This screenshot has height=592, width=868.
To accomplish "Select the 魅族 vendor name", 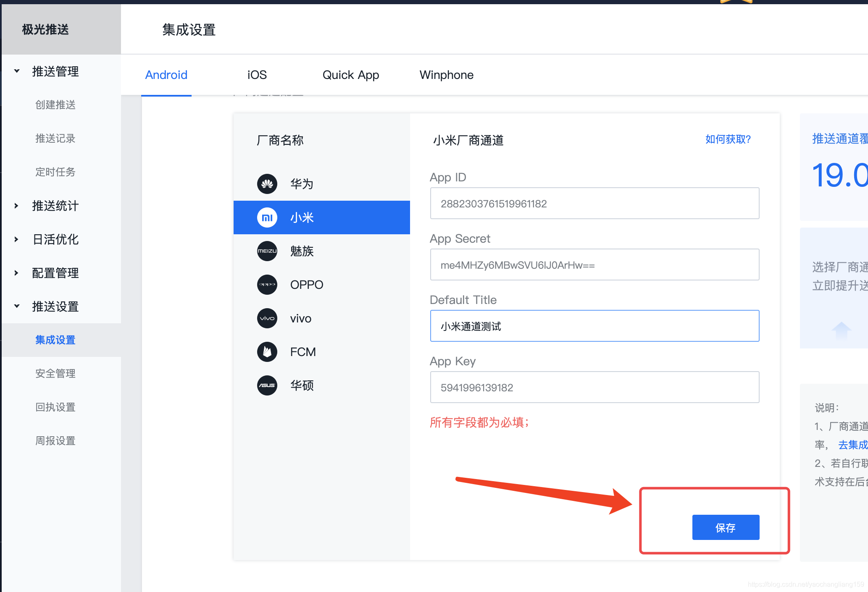I will [x=302, y=251].
